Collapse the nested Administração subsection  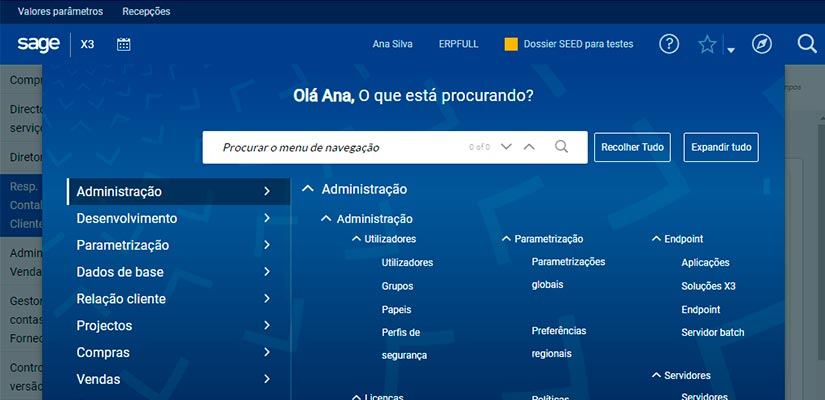coord(326,218)
